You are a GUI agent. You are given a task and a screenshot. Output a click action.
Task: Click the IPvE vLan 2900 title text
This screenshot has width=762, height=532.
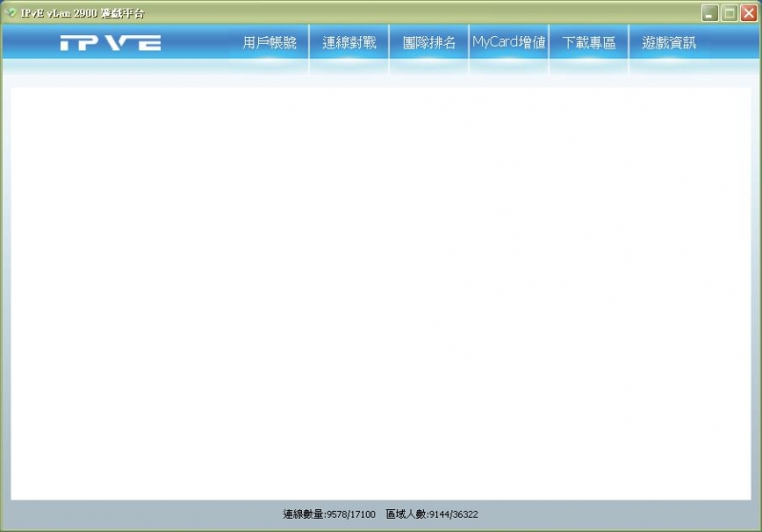[x=82, y=13]
